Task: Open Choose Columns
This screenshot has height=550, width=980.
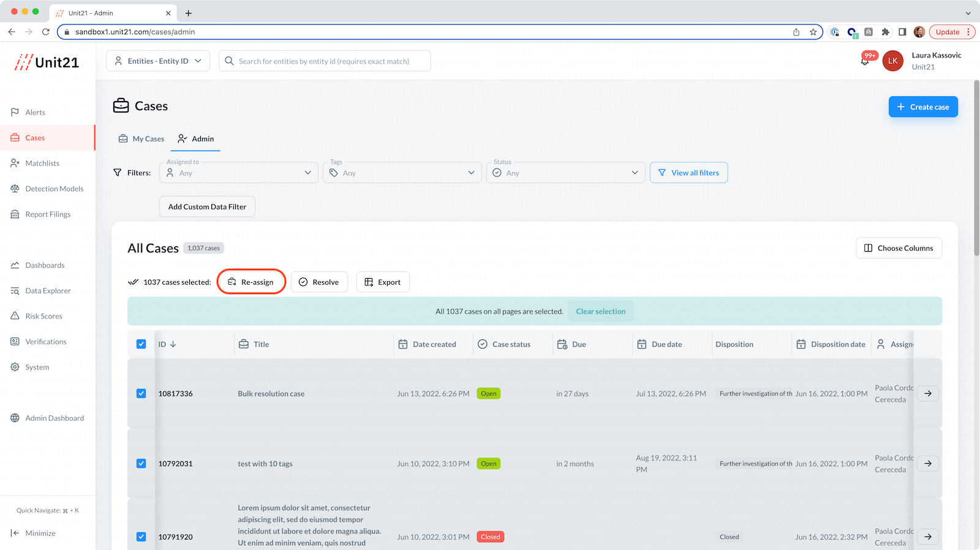Action: pos(899,248)
